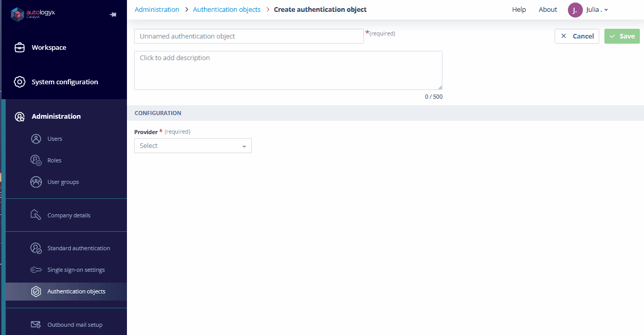Click the description textarea resize handle

click(439, 87)
